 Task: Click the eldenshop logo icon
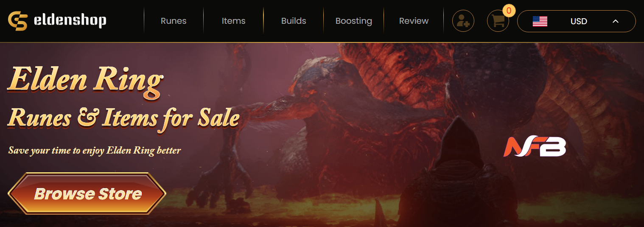[18, 21]
